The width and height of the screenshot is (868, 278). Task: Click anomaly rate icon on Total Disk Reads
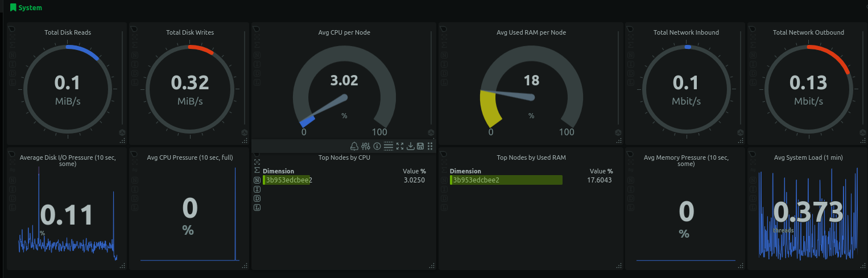[x=122, y=132]
